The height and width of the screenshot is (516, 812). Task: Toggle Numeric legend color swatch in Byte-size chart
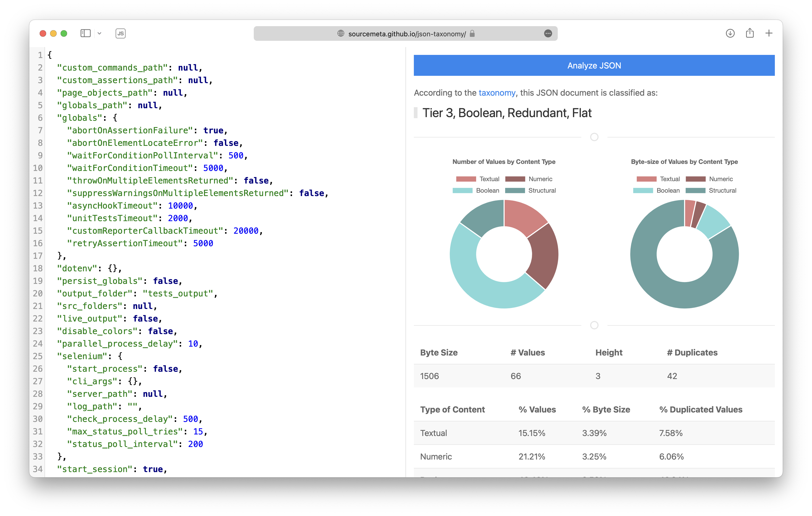(x=695, y=179)
